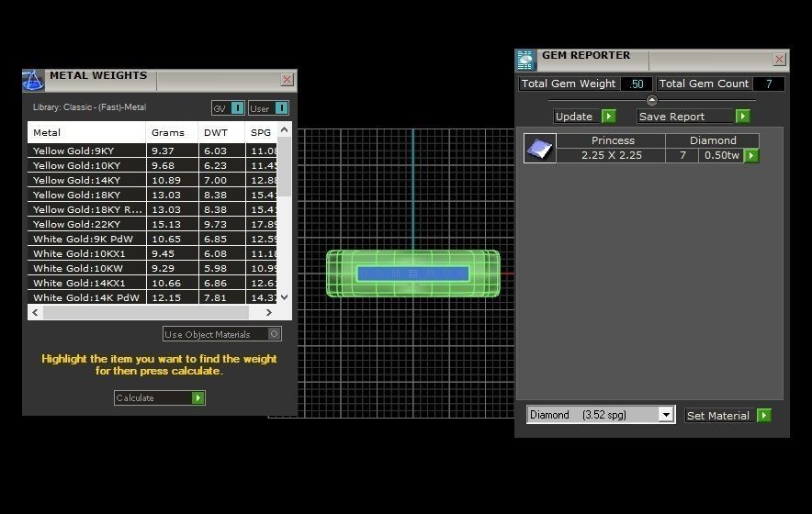Click the vertical scrollbar thumb of the metal table

click(x=285, y=167)
